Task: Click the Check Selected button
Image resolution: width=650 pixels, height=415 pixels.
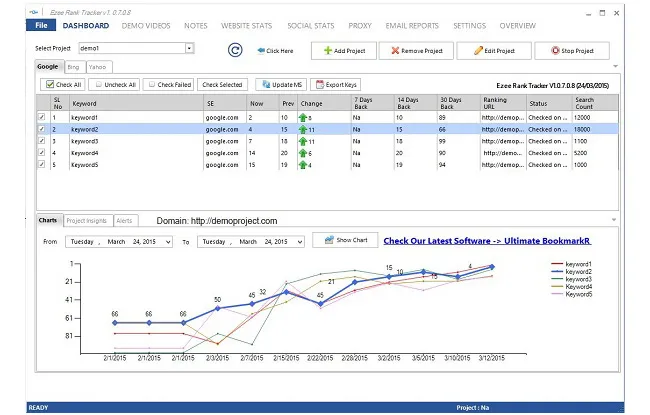Action: click(222, 85)
